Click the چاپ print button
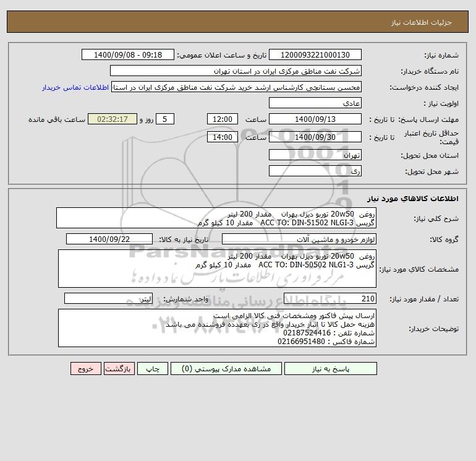The width and height of the screenshot is (476, 461). pos(153,369)
